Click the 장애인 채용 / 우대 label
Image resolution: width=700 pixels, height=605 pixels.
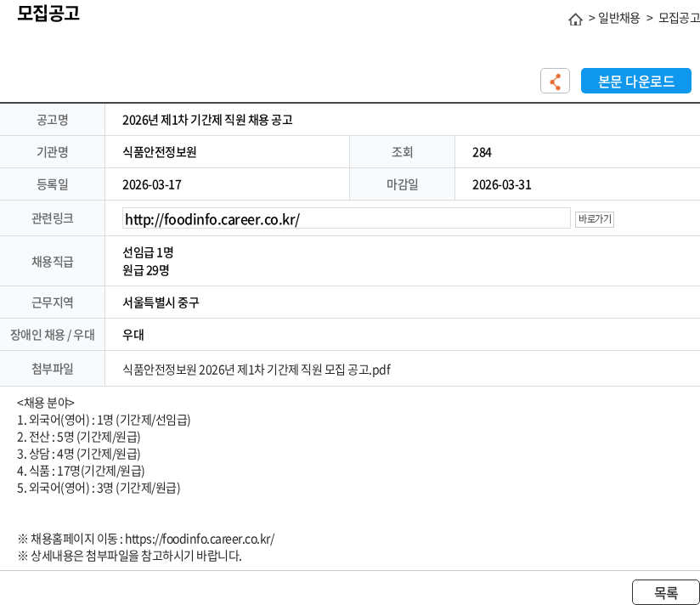click(52, 335)
